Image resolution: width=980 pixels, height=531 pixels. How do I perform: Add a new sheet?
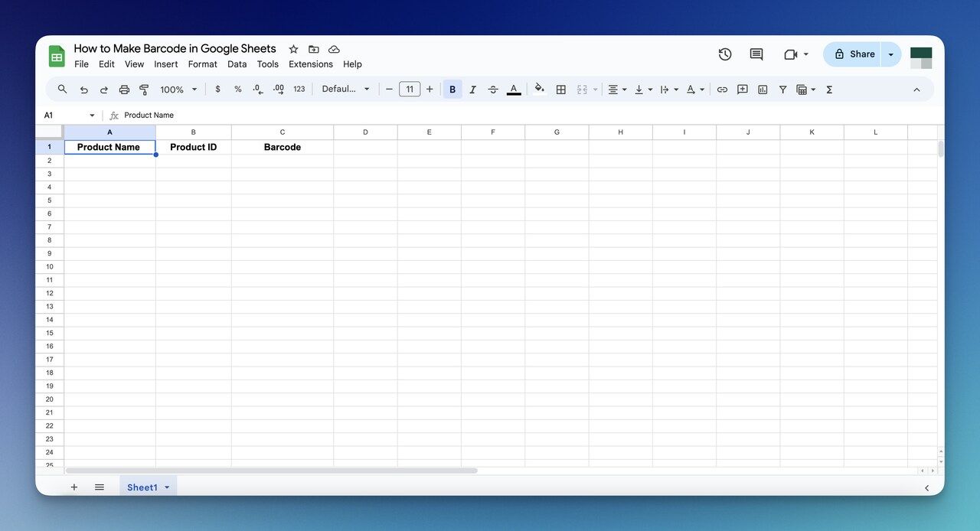pyautogui.click(x=74, y=487)
